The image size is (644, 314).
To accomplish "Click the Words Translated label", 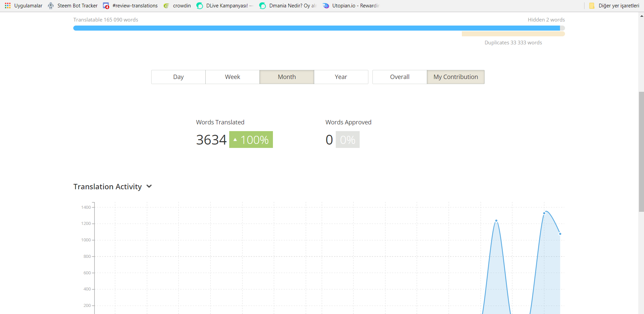I will [x=220, y=122].
